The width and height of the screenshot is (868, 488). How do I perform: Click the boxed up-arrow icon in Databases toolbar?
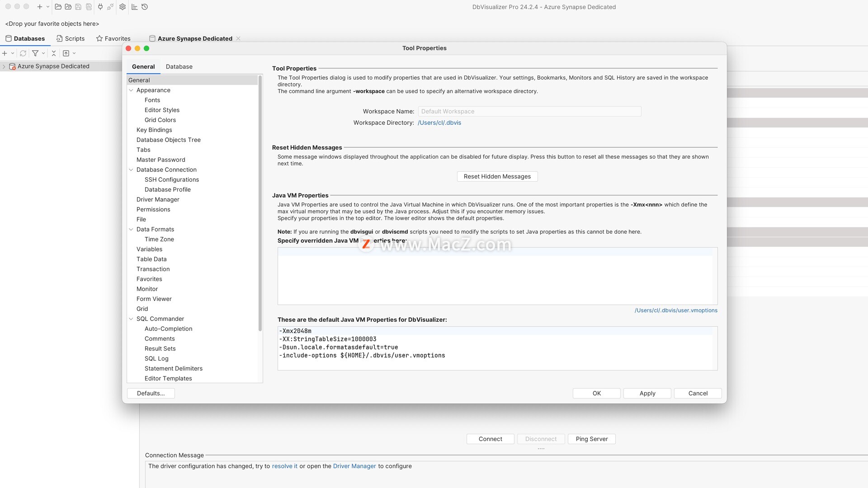(66, 53)
